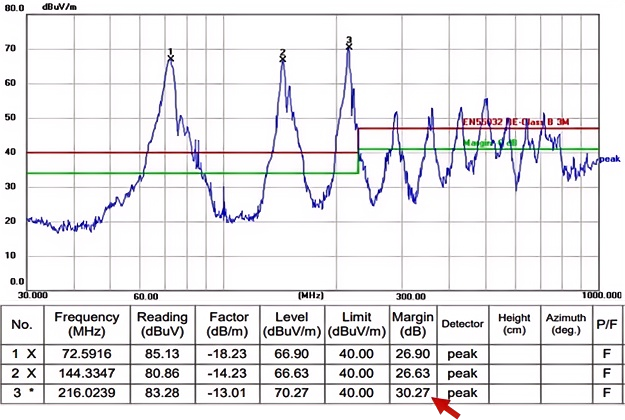This screenshot has height=420, width=625.
Task: Click the margin value 30.27
Action: pyautogui.click(x=412, y=390)
